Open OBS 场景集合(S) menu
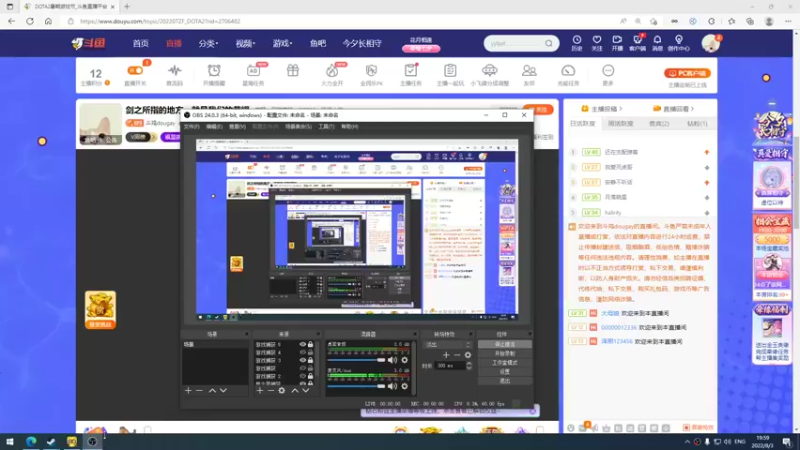This screenshot has height=450, width=800. [298, 127]
